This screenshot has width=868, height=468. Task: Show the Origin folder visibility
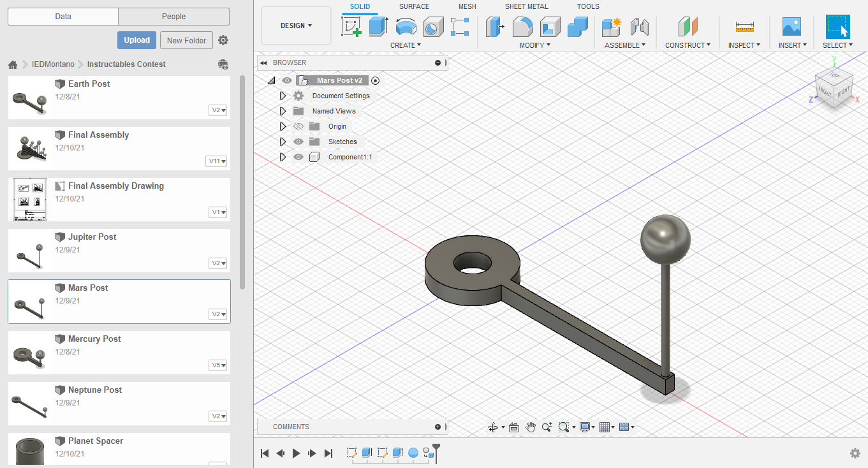[298, 126]
